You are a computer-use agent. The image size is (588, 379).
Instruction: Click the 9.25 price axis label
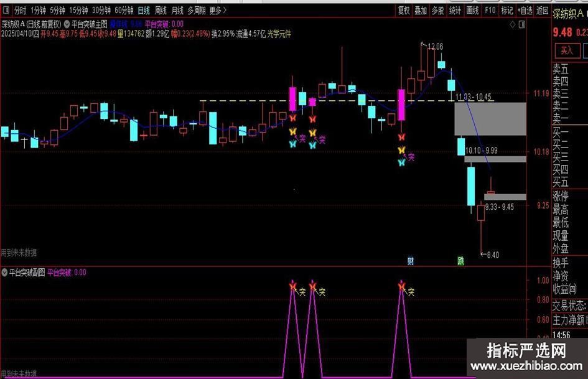(543, 205)
